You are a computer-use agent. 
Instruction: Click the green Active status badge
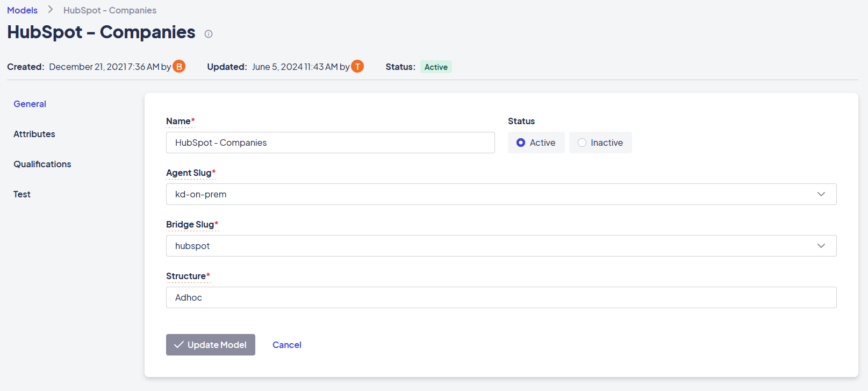(x=436, y=67)
